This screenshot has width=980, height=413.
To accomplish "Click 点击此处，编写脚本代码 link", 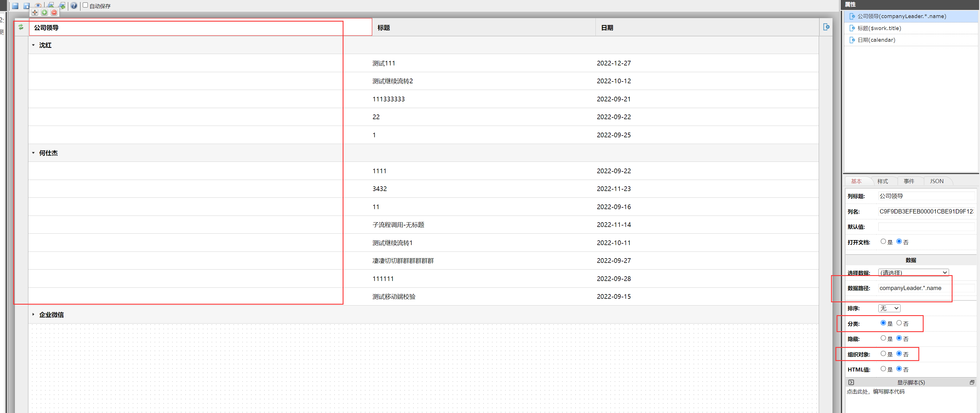I will point(875,391).
